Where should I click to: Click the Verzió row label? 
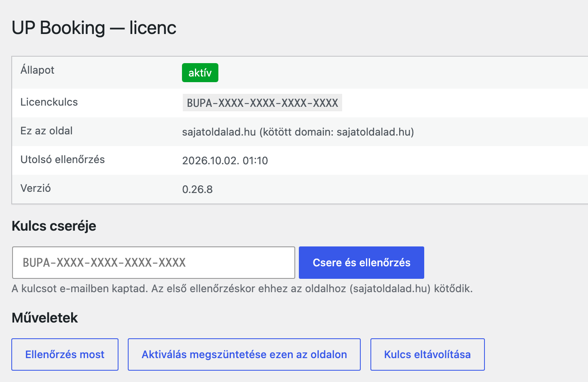(36, 188)
